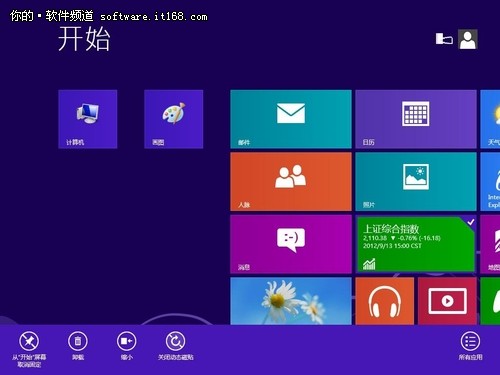Image resolution: width=500 pixels, height=375 pixels.
Task: Launch the Music headphones tile
Action: point(385,301)
